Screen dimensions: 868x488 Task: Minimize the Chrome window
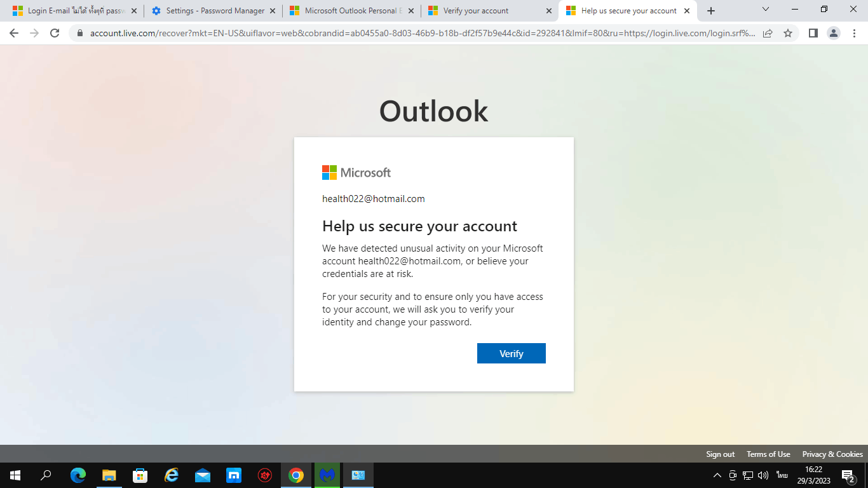tap(795, 10)
